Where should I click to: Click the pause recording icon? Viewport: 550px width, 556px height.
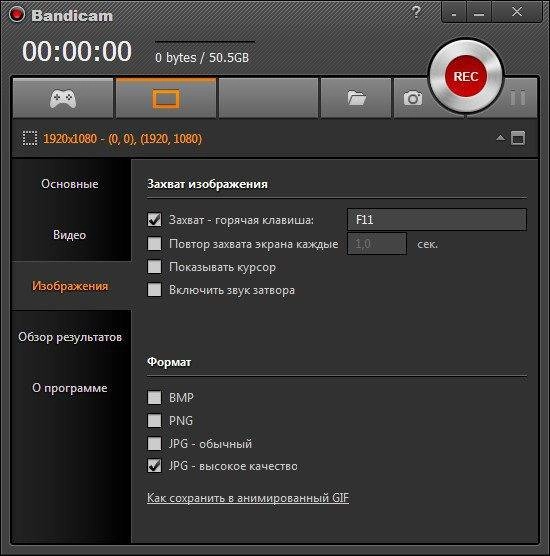coord(517,98)
